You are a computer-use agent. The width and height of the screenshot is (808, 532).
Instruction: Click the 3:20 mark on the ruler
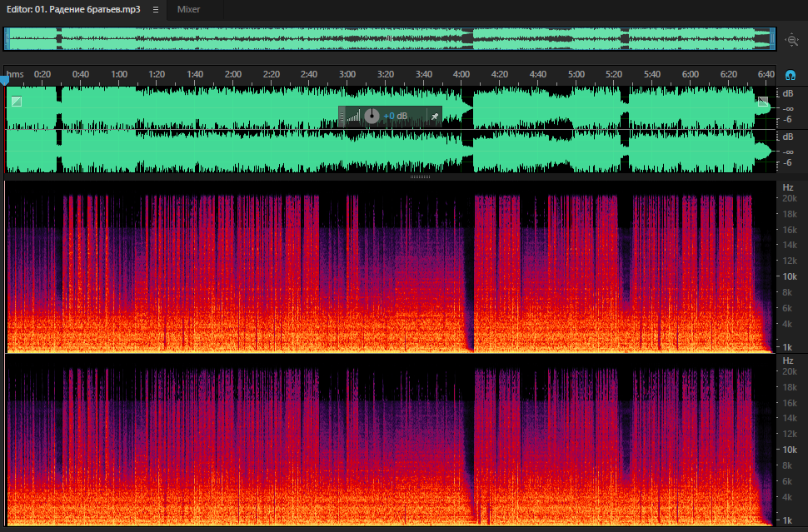pyautogui.click(x=386, y=74)
